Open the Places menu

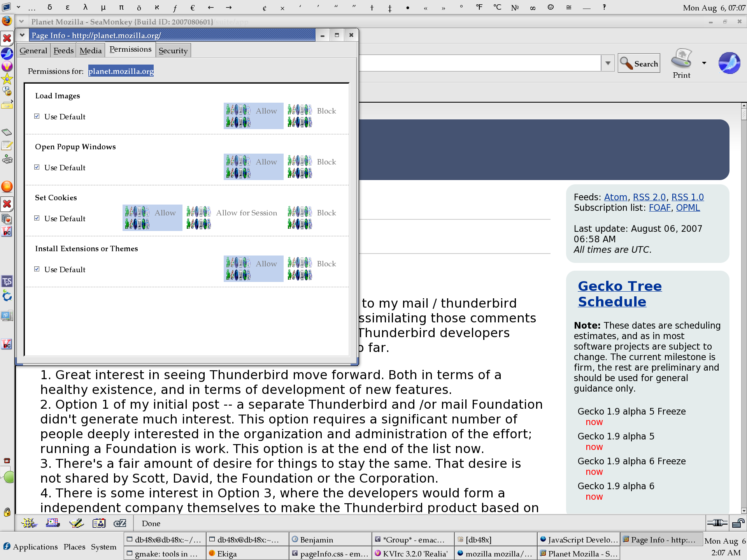pos(74,546)
